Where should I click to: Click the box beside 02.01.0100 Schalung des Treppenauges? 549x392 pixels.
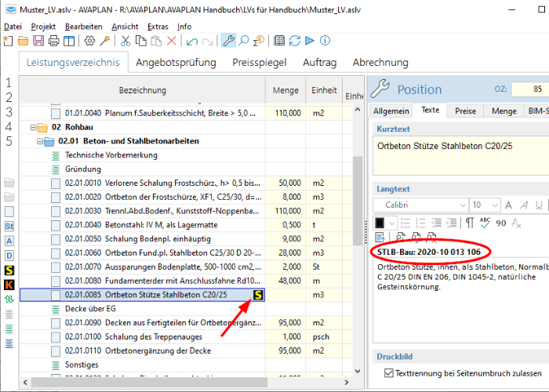pyautogui.click(x=56, y=337)
